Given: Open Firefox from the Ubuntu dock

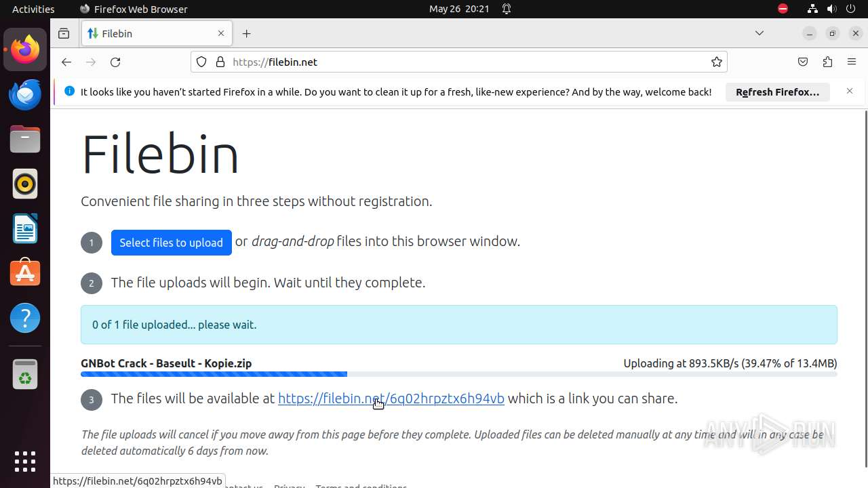Looking at the screenshot, I should coord(25,49).
